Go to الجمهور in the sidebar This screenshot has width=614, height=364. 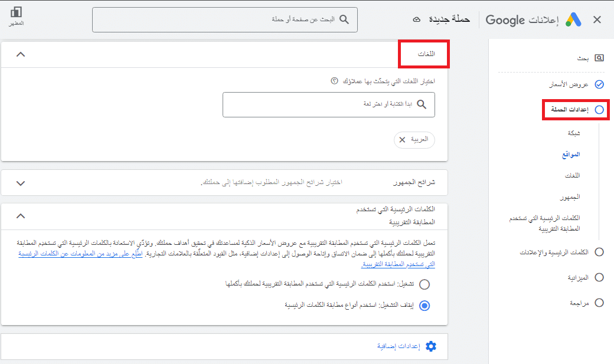pyautogui.click(x=570, y=197)
